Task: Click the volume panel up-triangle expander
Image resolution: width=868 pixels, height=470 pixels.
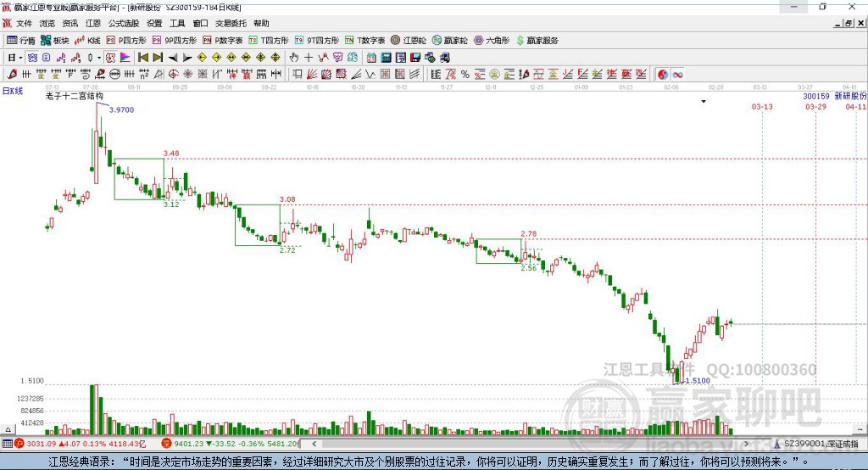Action: pos(8,429)
